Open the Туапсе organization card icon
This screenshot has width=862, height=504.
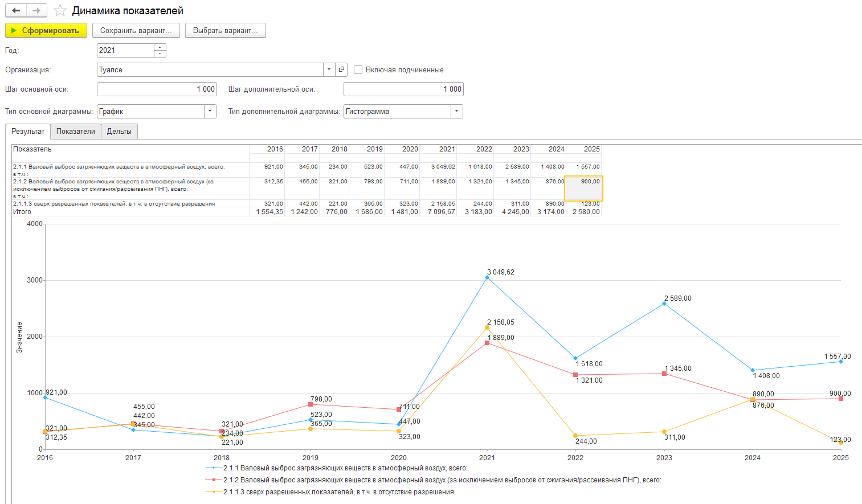[341, 69]
